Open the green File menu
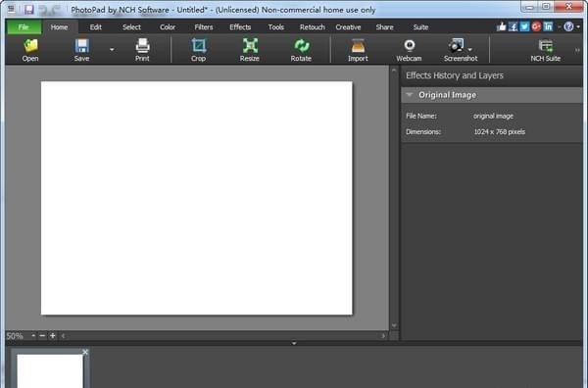Image resolution: width=588 pixels, height=388 pixels. (24, 27)
